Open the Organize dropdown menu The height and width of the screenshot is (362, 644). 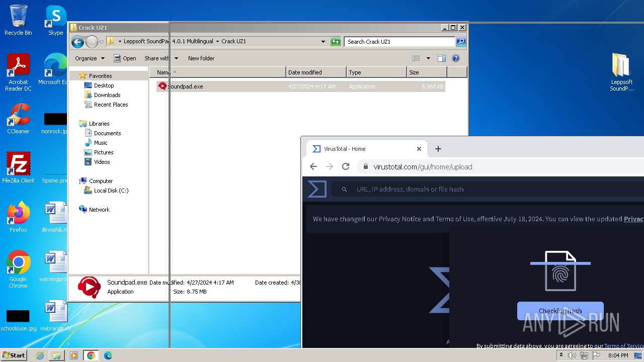[x=90, y=58]
